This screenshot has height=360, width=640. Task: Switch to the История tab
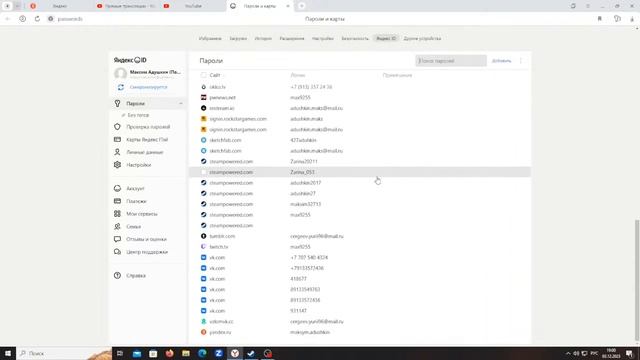(263, 38)
